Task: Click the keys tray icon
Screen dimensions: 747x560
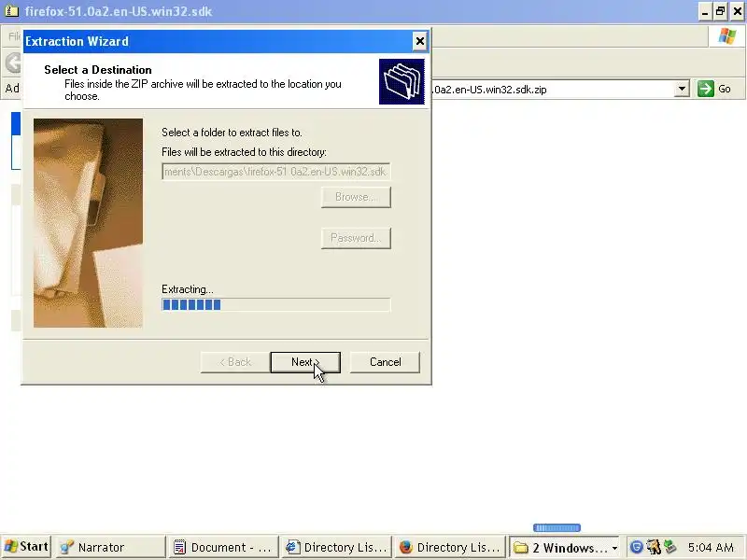Action: pos(653,547)
